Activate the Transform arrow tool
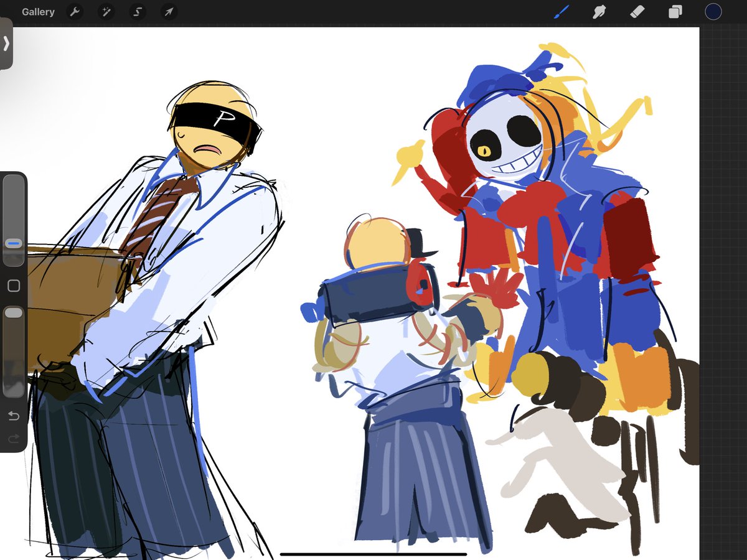 169,12
